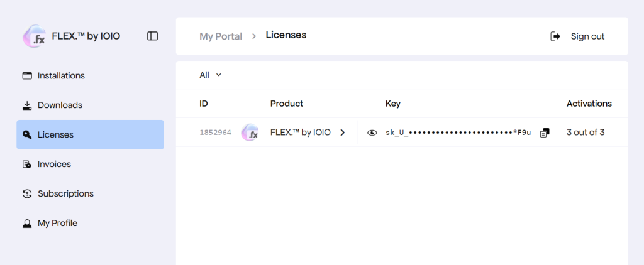Click the My Profile person icon

point(27,224)
